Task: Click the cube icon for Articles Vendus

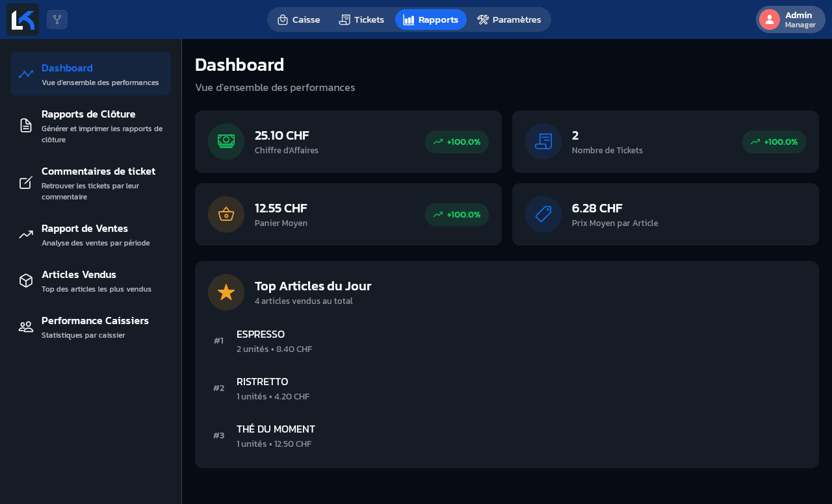Action: point(26,281)
